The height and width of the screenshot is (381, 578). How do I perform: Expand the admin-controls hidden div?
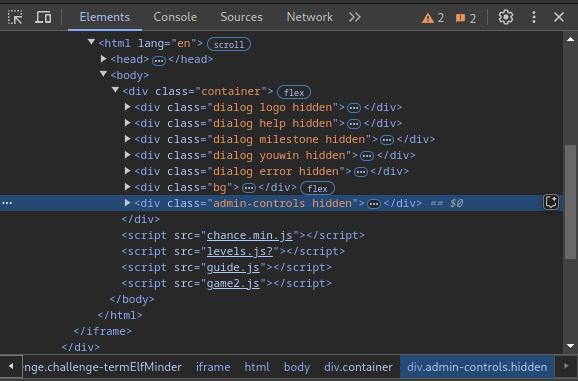coord(128,203)
